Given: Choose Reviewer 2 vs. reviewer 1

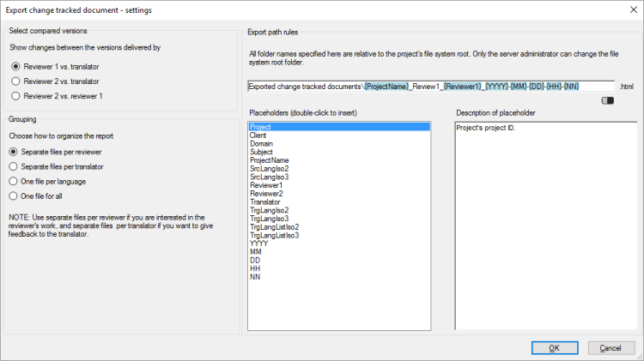Looking at the screenshot, I should tap(15, 96).
